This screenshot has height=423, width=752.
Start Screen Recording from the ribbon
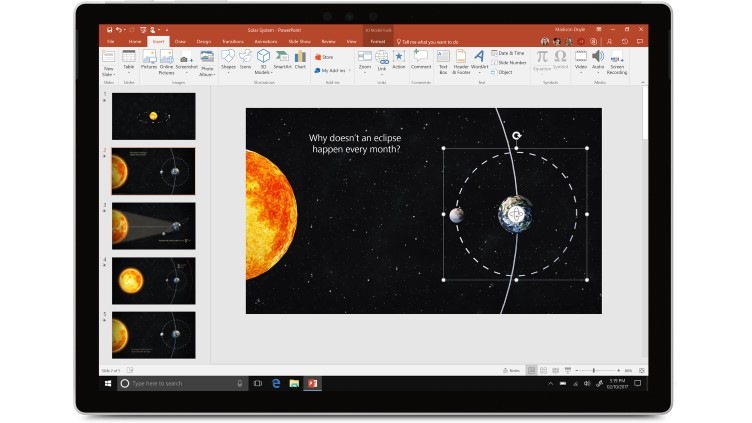[x=617, y=60]
